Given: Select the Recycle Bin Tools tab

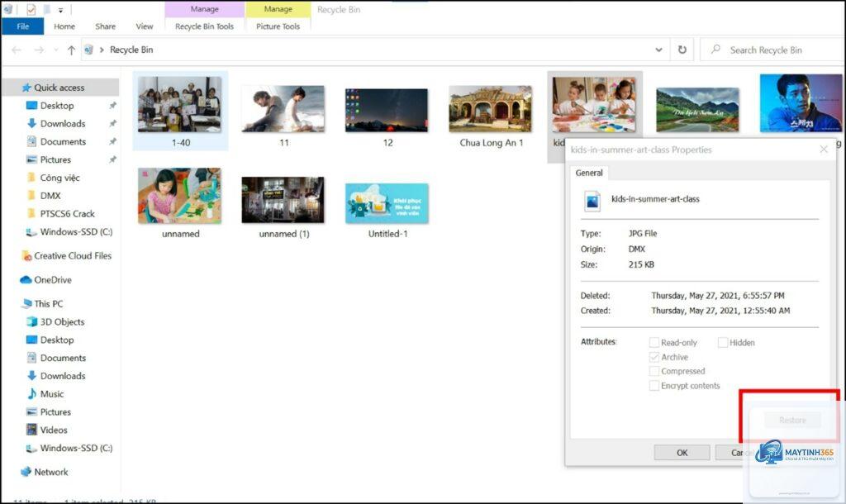Looking at the screenshot, I should pyautogui.click(x=205, y=26).
